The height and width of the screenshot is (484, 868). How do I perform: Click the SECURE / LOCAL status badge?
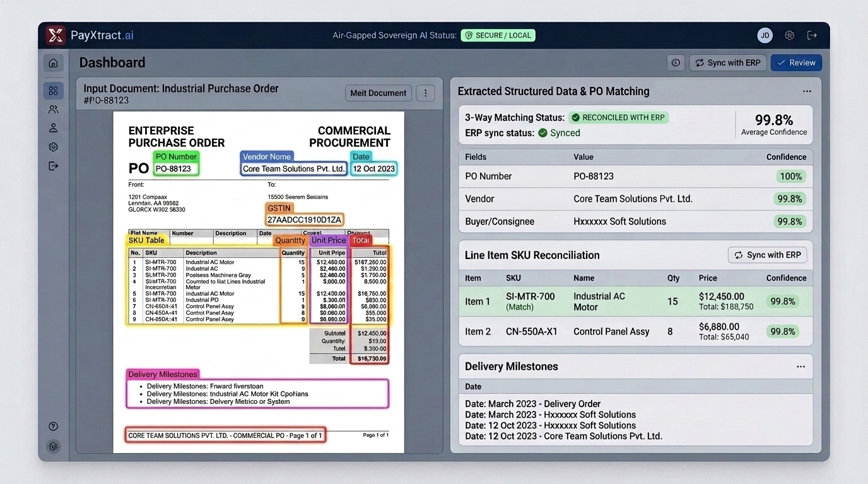pos(498,35)
